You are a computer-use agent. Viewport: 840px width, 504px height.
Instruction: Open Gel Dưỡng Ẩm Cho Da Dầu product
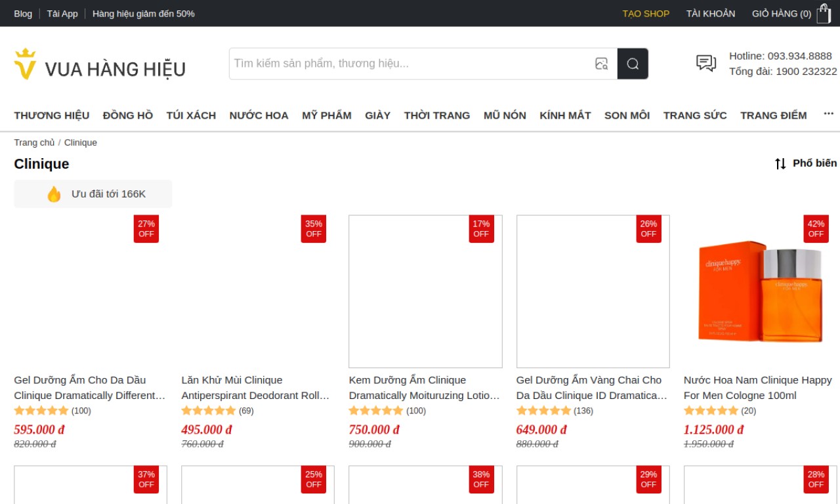click(x=90, y=388)
